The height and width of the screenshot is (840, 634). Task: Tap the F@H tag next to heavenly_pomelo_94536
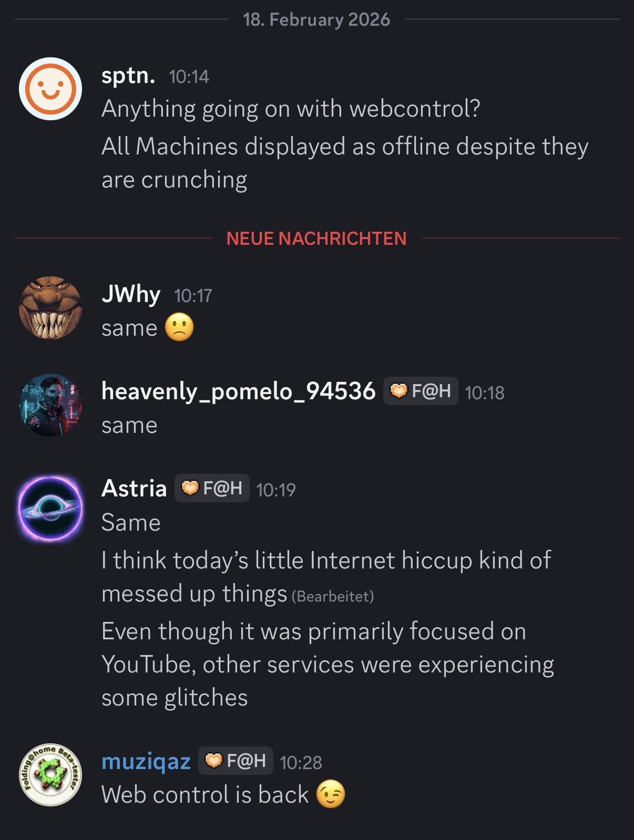pyautogui.click(x=421, y=391)
